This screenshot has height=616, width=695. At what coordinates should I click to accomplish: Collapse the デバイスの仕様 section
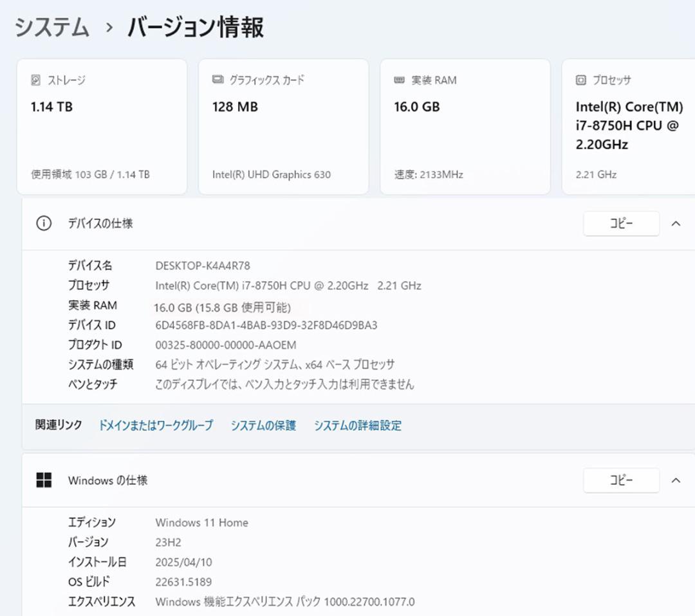[x=674, y=224]
